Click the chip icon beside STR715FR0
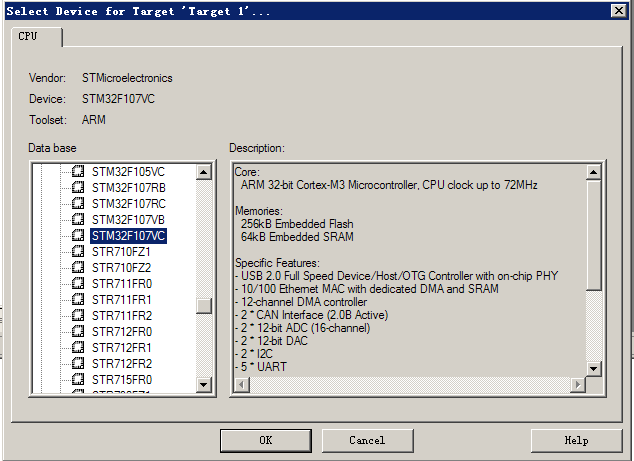Viewport: 634px width, 461px height. click(x=78, y=380)
